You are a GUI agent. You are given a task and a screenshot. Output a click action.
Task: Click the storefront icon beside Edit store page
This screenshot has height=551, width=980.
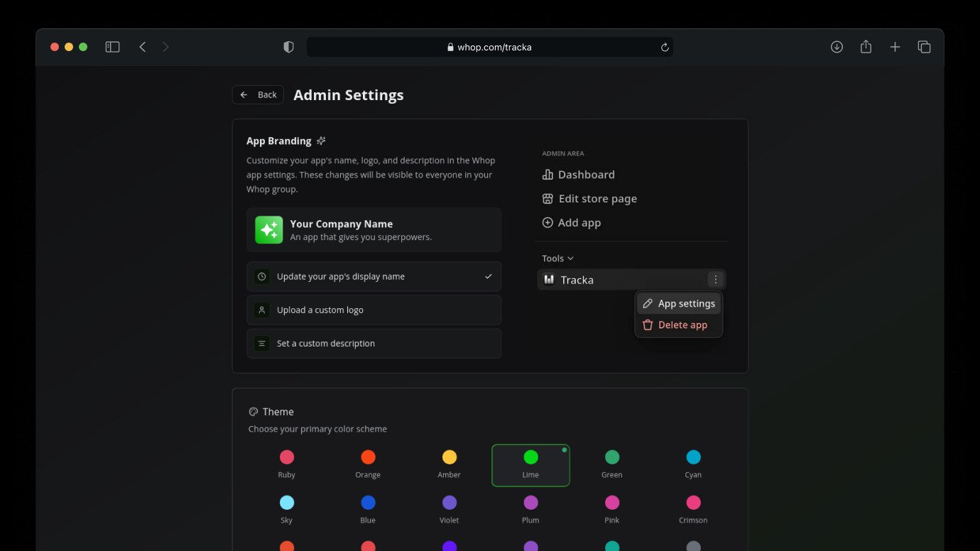point(548,199)
